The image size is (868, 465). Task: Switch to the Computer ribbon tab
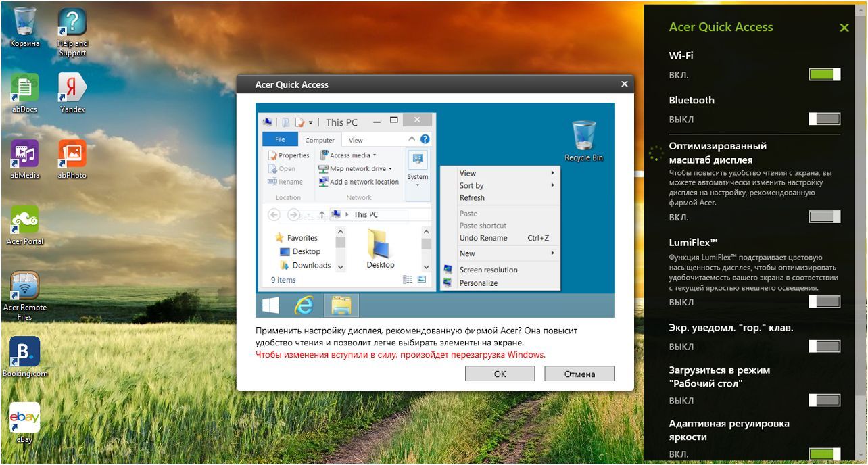click(x=319, y=140)
